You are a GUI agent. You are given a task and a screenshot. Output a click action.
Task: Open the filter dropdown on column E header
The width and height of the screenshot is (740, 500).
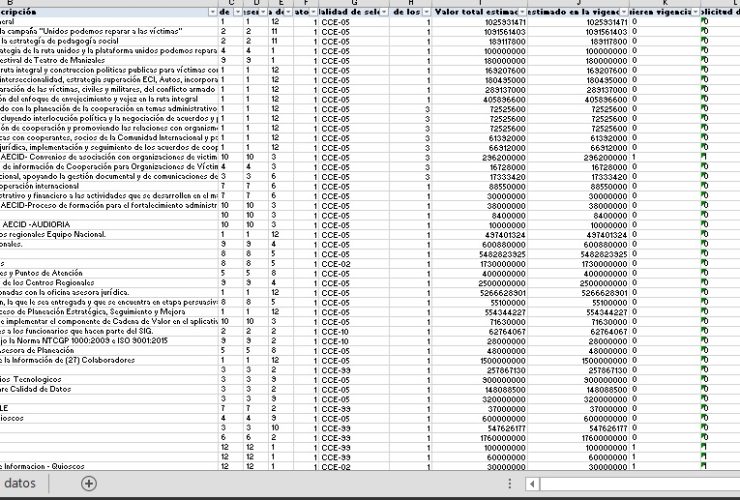pyautogui.click(x=288, y=12)
